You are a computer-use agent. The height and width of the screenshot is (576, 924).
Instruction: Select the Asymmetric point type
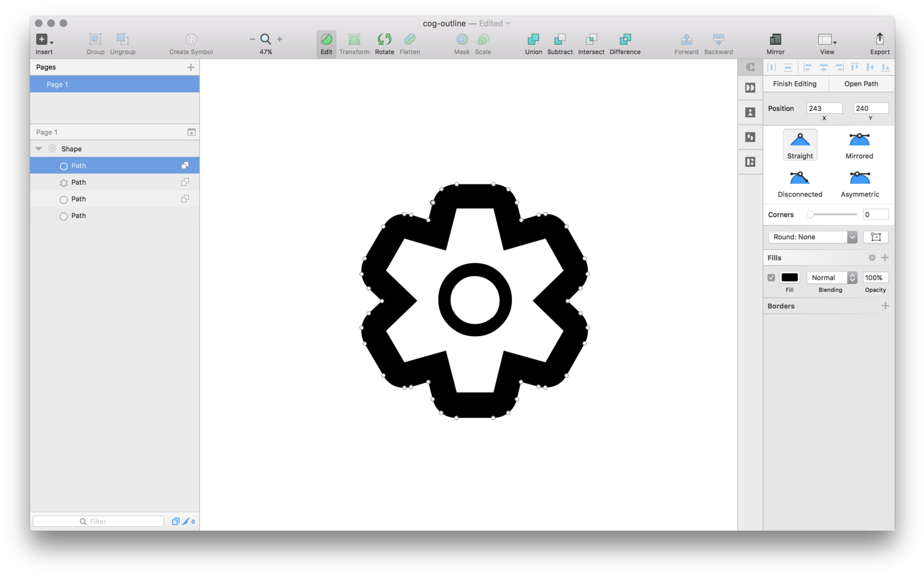pyautogui.click(x=860, y=184)
